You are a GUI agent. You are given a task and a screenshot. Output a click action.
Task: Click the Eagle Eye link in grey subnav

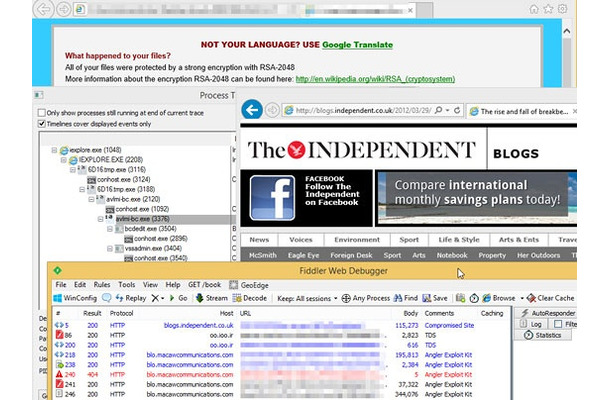[303, 255]
